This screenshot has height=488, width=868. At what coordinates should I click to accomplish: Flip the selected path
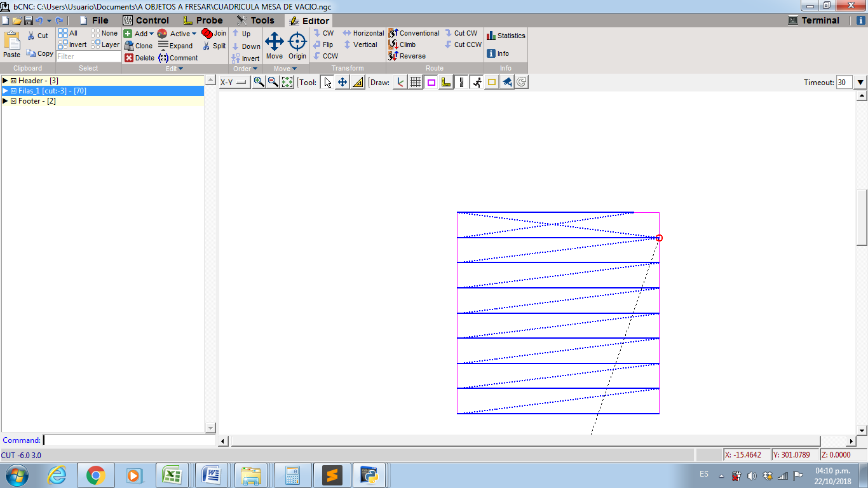(323, 44)
